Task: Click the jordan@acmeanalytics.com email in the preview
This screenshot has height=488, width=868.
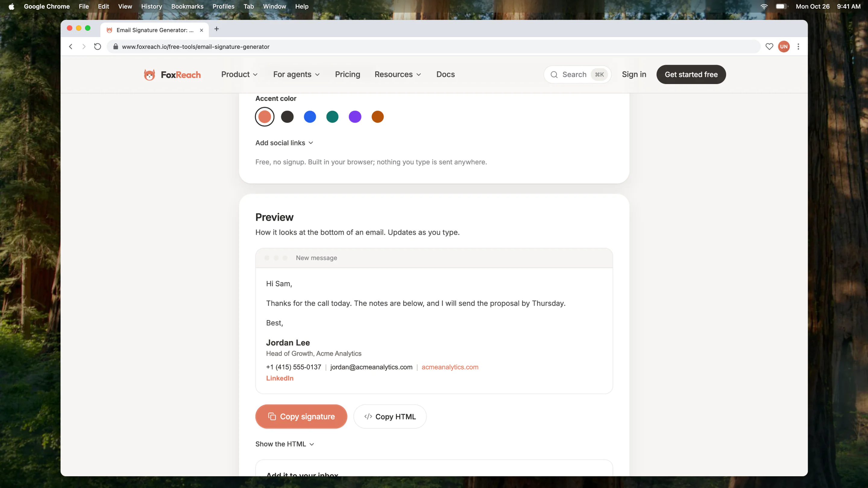Action: pyautogui.click(x=371, y=367)
